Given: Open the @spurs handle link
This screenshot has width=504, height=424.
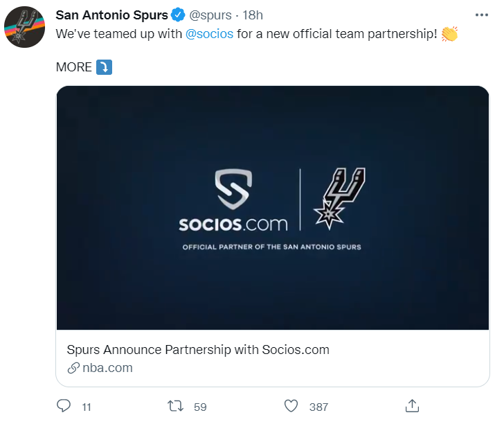Looking at the screenshot, I should [x=210, y=15].
